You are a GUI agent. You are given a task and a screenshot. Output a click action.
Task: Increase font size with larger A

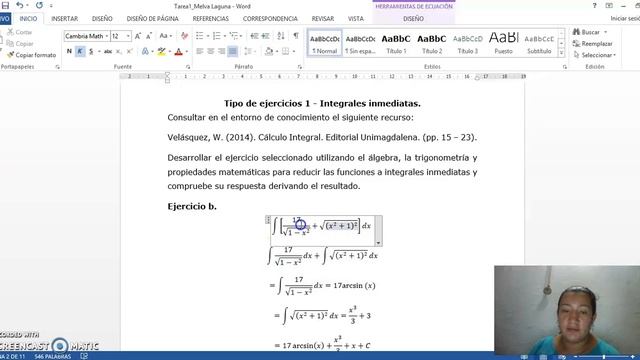[138, 36]
